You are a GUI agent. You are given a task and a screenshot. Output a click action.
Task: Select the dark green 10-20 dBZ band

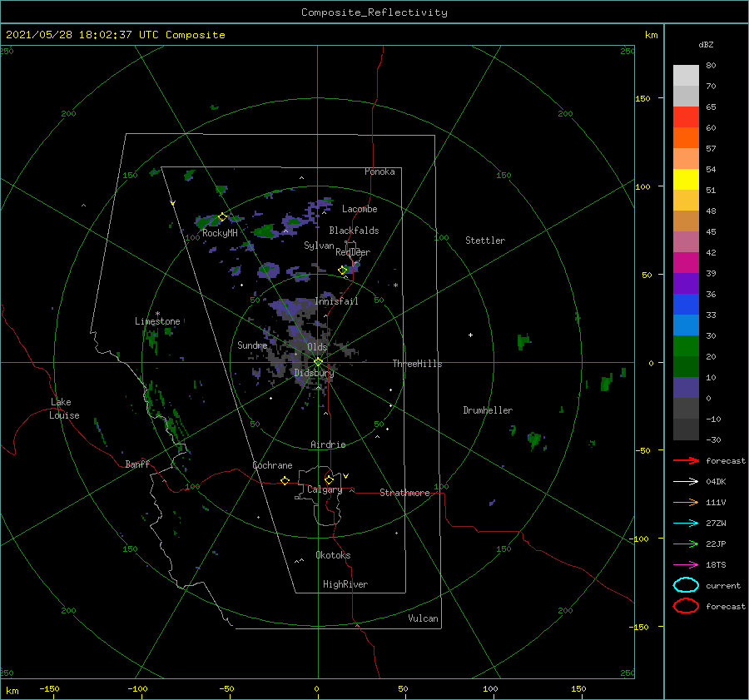click(x=686, y=366)
